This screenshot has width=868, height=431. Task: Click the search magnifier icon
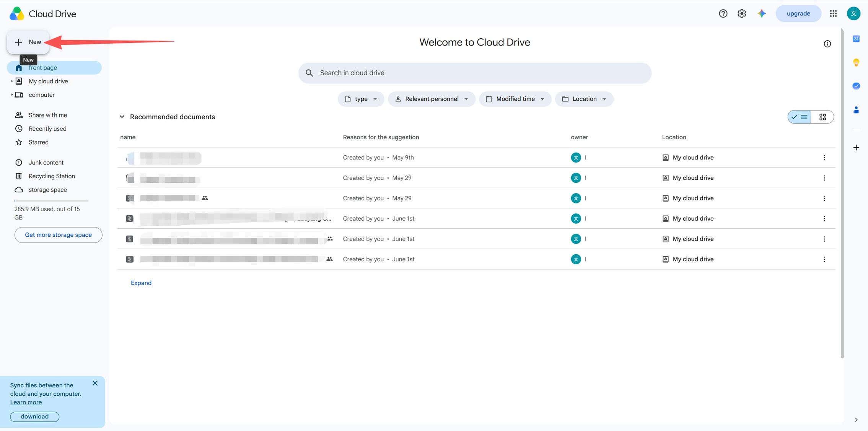pos(309,73)
